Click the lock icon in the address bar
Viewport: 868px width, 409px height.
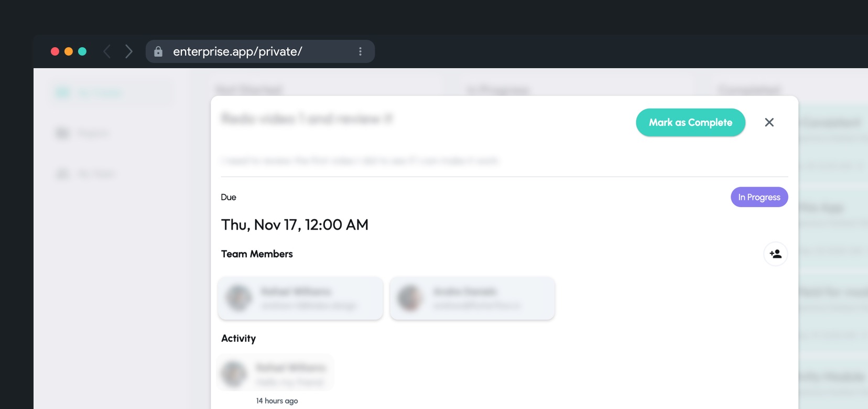(x=158, y=51)
